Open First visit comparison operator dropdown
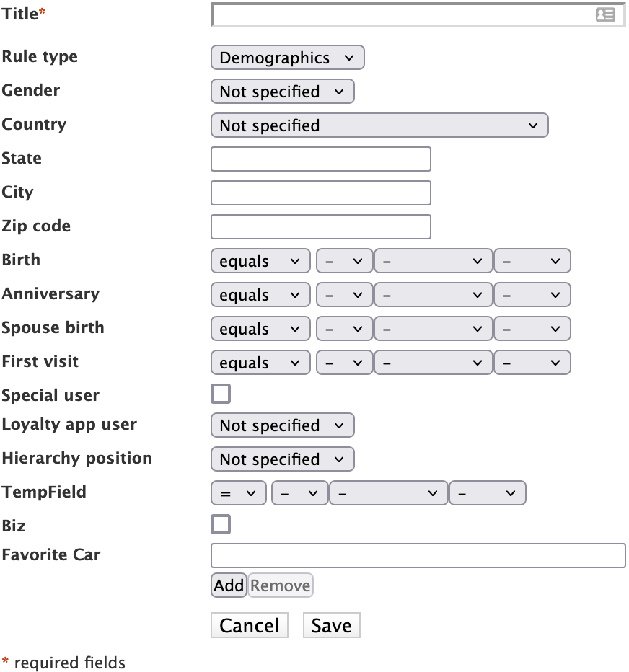This screenshot has width=629, height=672. coord(260,363)
